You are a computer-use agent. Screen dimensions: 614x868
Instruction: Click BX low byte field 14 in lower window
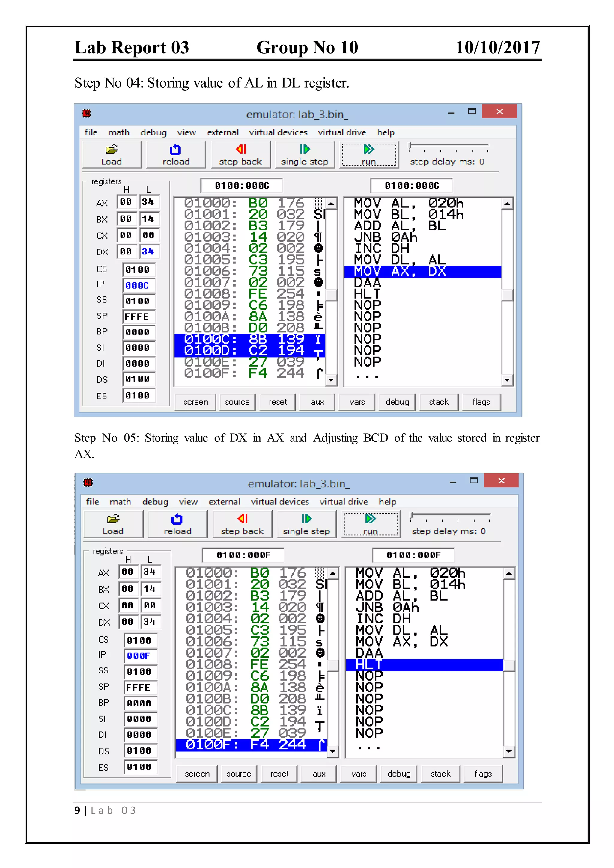(x=151, y=589)
